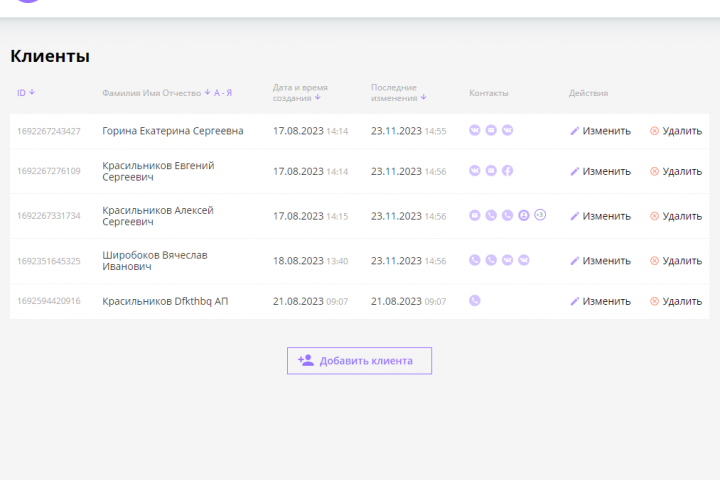Click the pencil icon in Горина Екатерина row
This screenshot has width=720, height=480.
pos(574,131)
